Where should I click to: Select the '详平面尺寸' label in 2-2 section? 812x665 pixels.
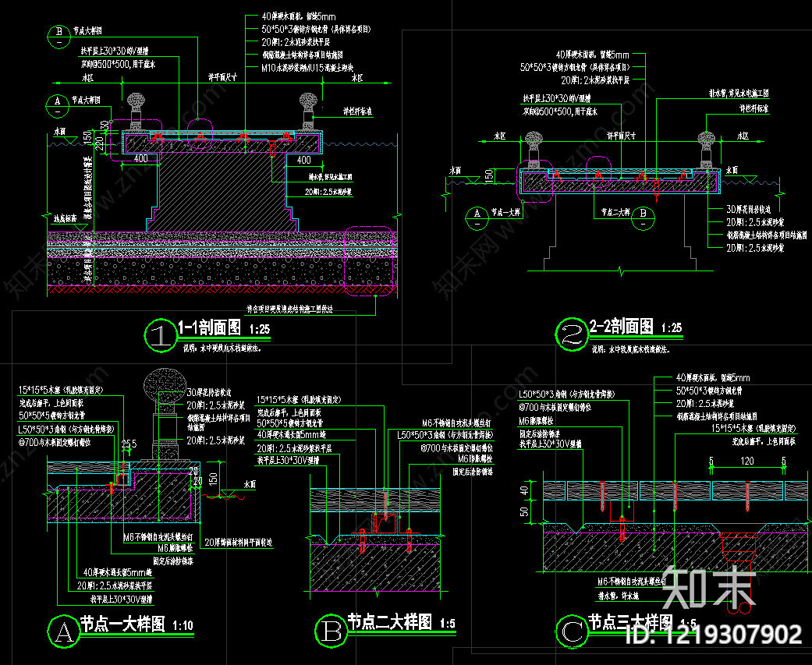pyautogui.click(x=622, y=136)
